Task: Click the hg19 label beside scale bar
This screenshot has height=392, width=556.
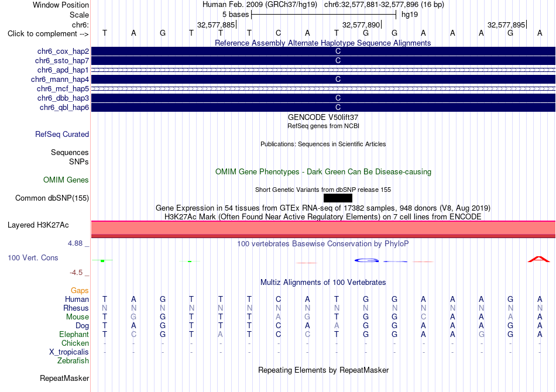Action: click(410, 15)
